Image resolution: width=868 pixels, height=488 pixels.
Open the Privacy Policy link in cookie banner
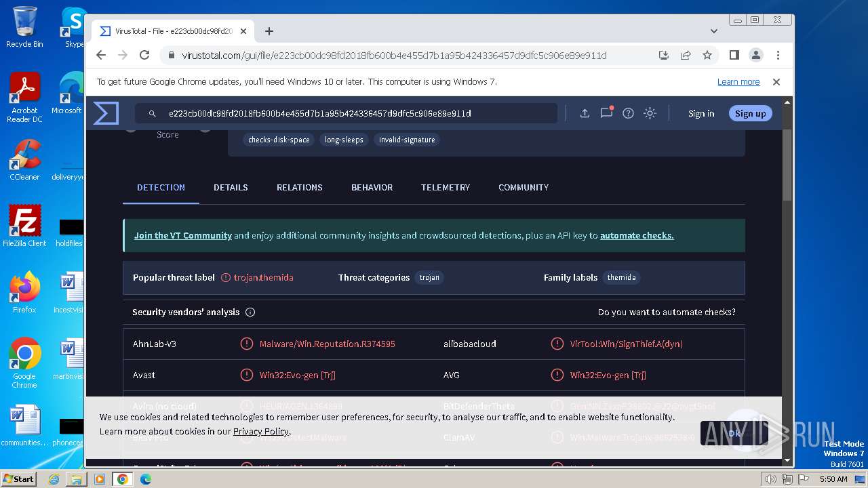(x=261, y=432)
